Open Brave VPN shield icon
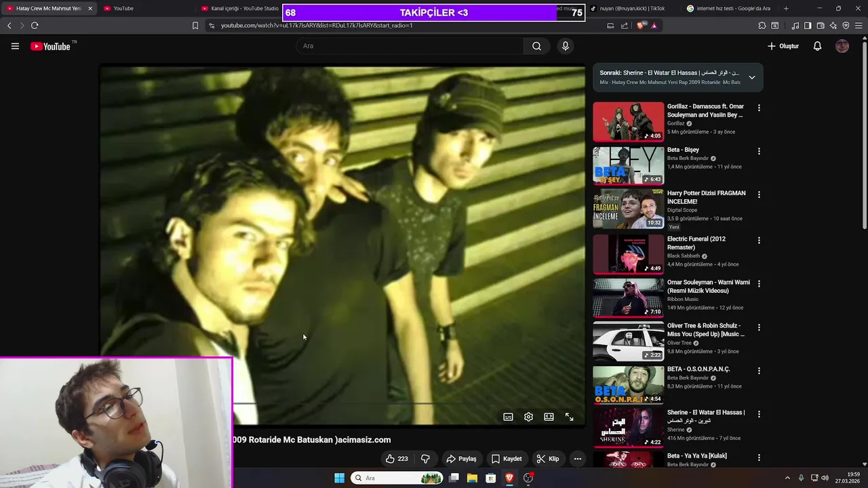Viewport: 868px width, 488px height. (846, 26)
